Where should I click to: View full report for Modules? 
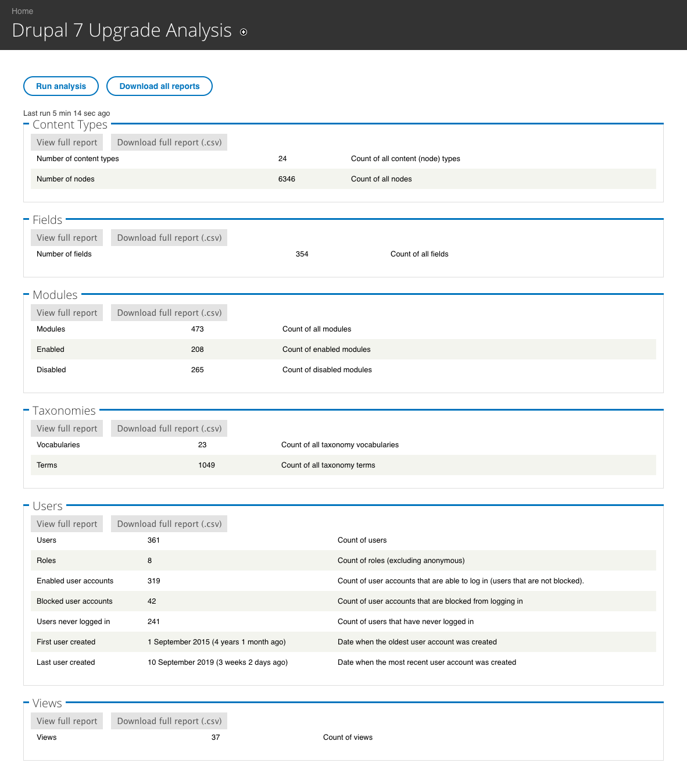coord(66,312)
